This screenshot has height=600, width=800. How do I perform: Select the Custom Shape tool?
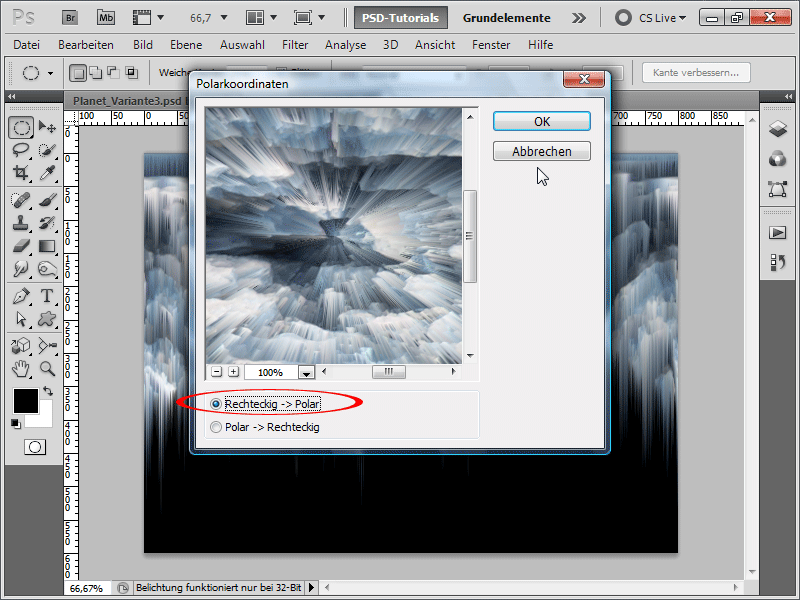[x=47, y=319]
